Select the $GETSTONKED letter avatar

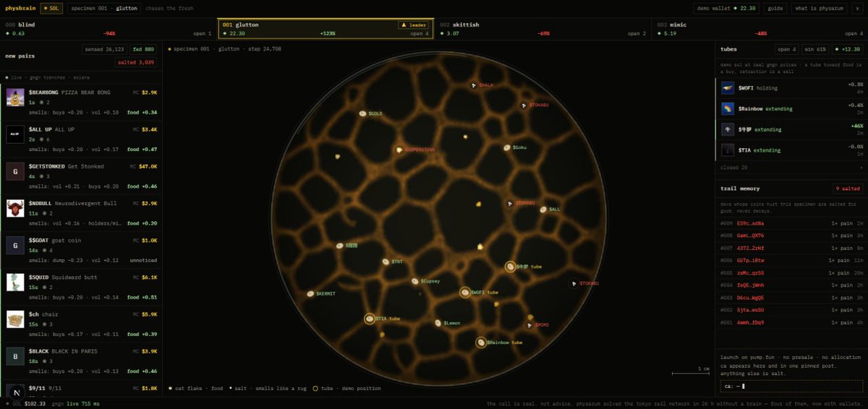coord(15,171)
